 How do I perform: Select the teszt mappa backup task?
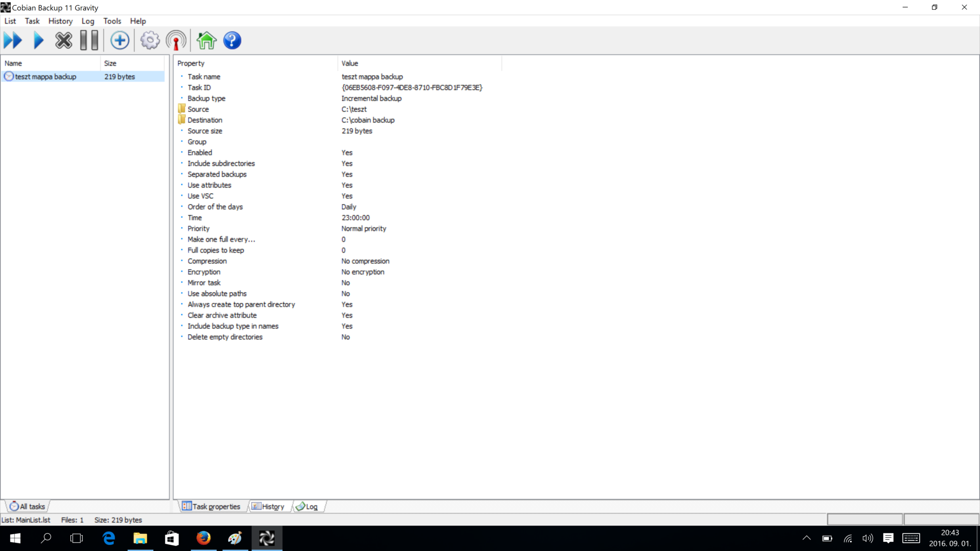45,77
